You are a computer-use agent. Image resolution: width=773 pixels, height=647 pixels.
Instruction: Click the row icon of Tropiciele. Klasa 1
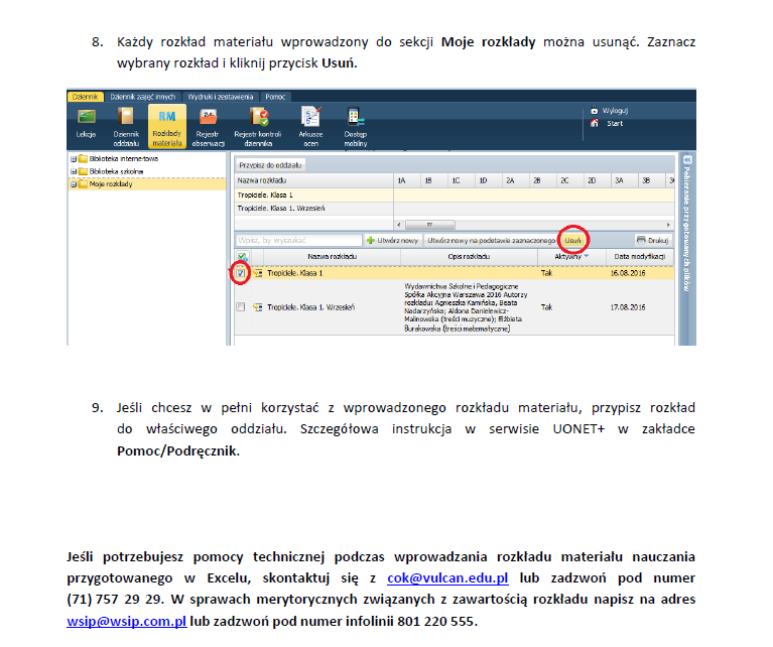click(257, 273)
